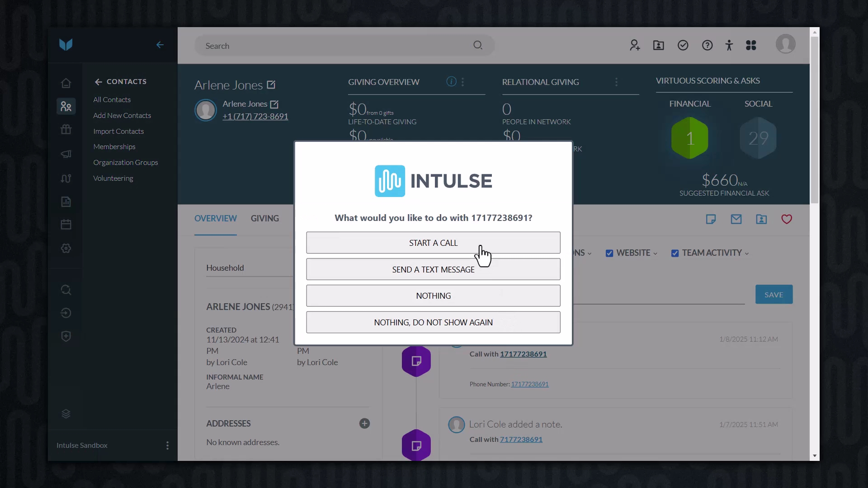This screenshot has height=488, width=868.
Task: Choose Send a Text Message option
Action: click(433, 269)
